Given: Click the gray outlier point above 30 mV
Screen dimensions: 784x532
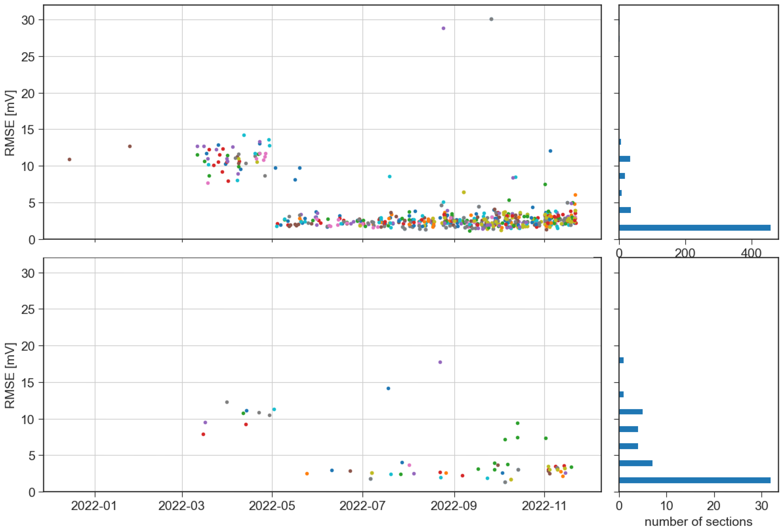Looking at the screenshot, I should [491, 19].
